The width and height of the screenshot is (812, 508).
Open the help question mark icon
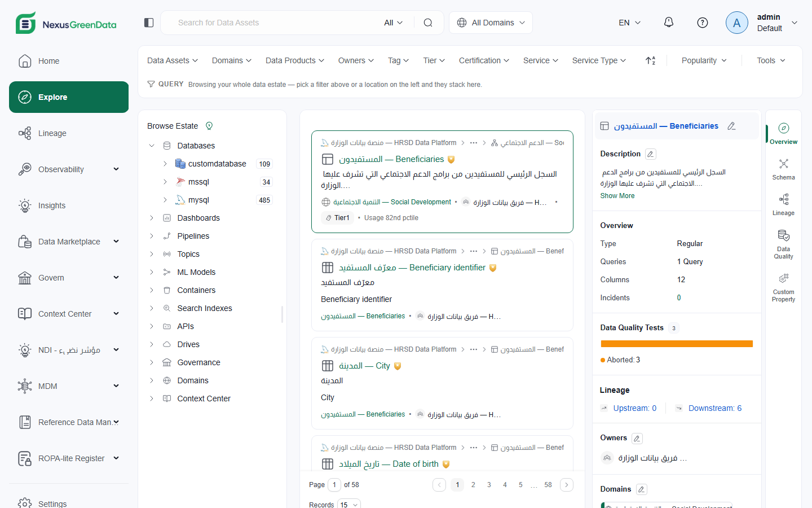(703, 23)
